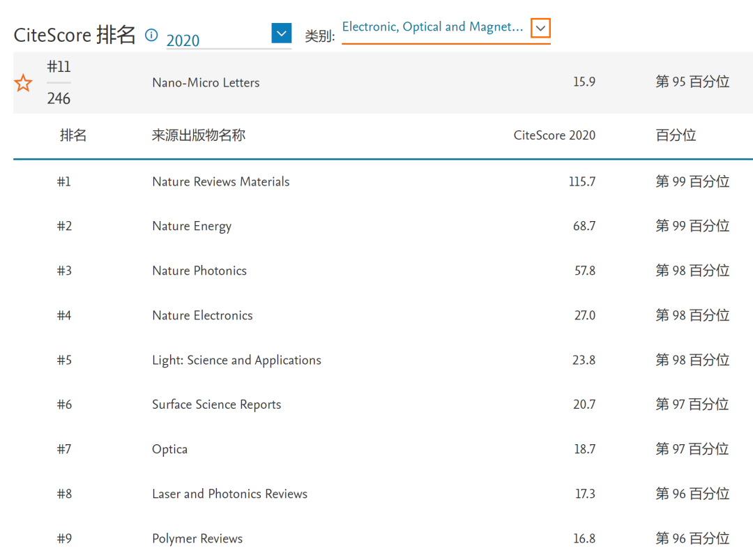Click the CiteScore 排名 heading
The height and width of the screenshot is (560, 753).
point(75,35)
